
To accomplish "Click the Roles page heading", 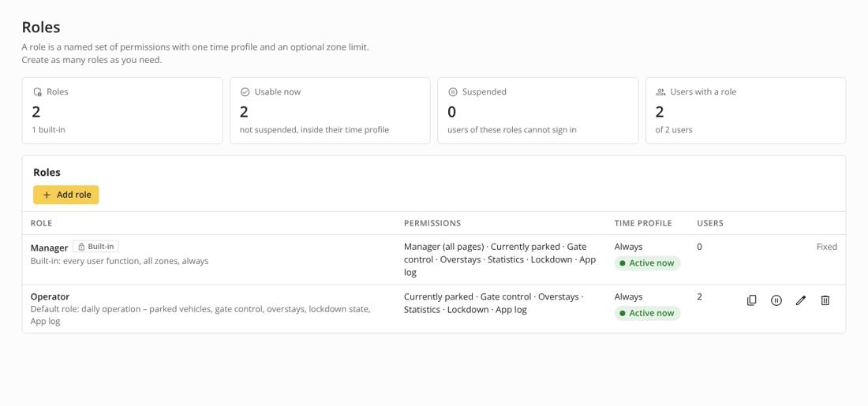I will [41, 27].
